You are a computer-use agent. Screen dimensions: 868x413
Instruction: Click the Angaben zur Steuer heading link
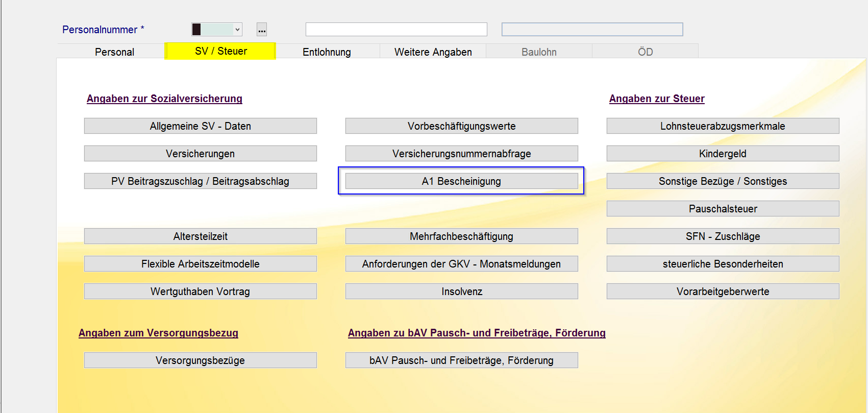[x=657, y=99]
